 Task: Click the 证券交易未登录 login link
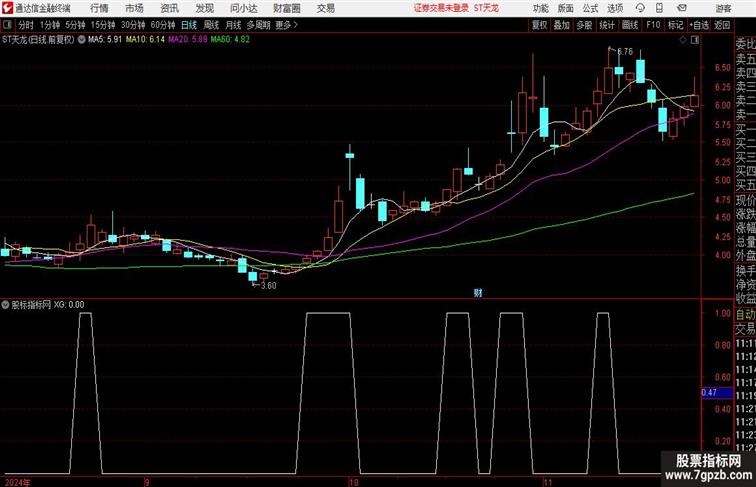(441, 8)
